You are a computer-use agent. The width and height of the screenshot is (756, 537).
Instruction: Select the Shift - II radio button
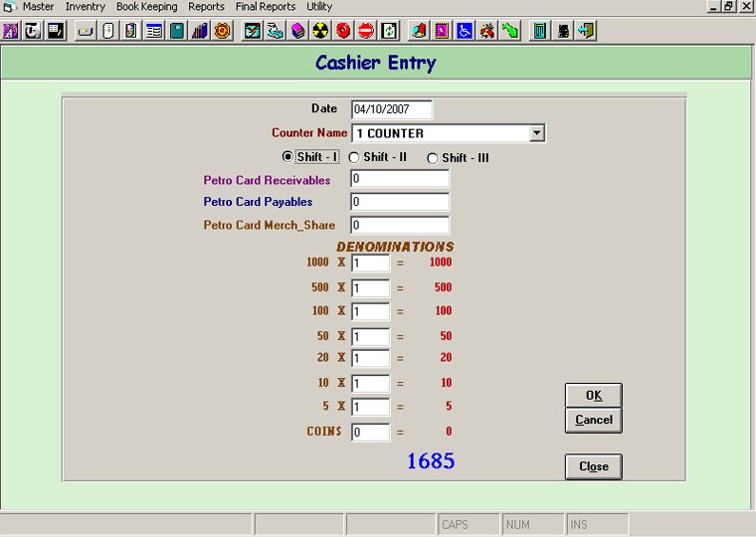point(354,158)
